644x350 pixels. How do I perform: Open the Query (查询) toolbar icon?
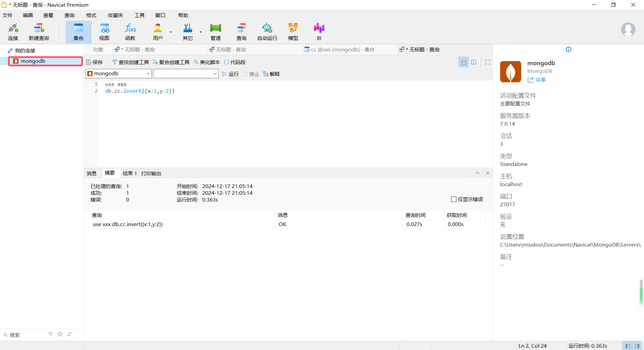tap(241, 32)
